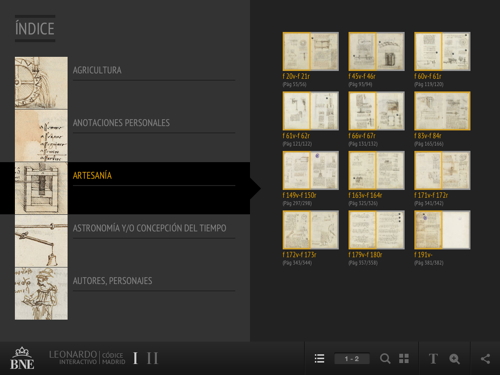Open page f 191v thumbnail

click(x=442, y=230)
